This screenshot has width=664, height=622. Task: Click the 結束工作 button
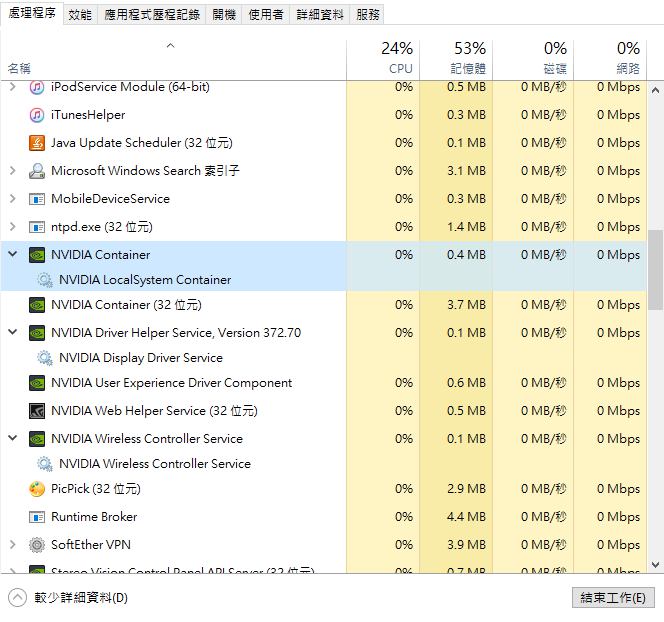point(613,598)
